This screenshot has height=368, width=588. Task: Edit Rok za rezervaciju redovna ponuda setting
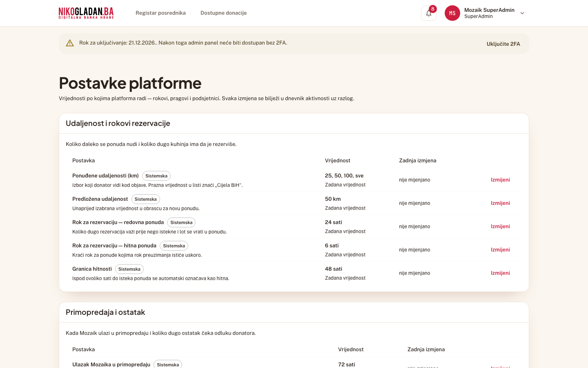(x=500, y=227)
